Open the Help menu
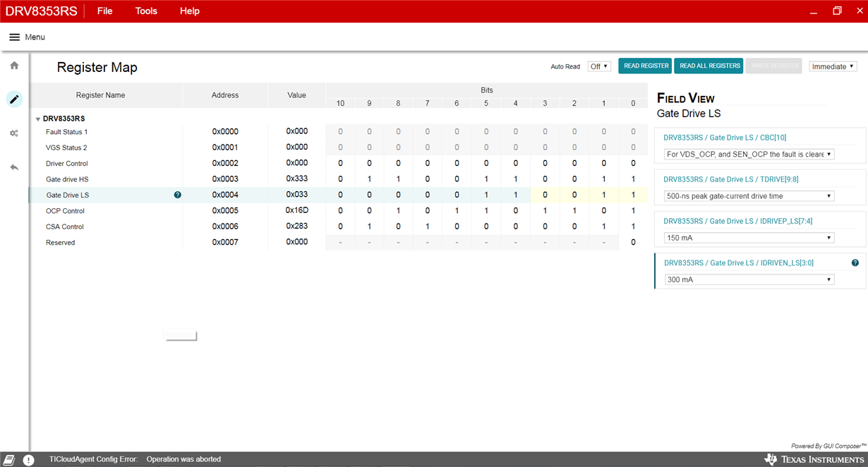 tap(189, 11)
